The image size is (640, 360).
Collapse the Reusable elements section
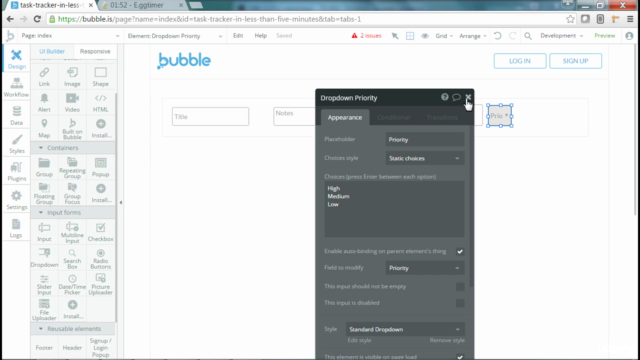tap(73, 329)
